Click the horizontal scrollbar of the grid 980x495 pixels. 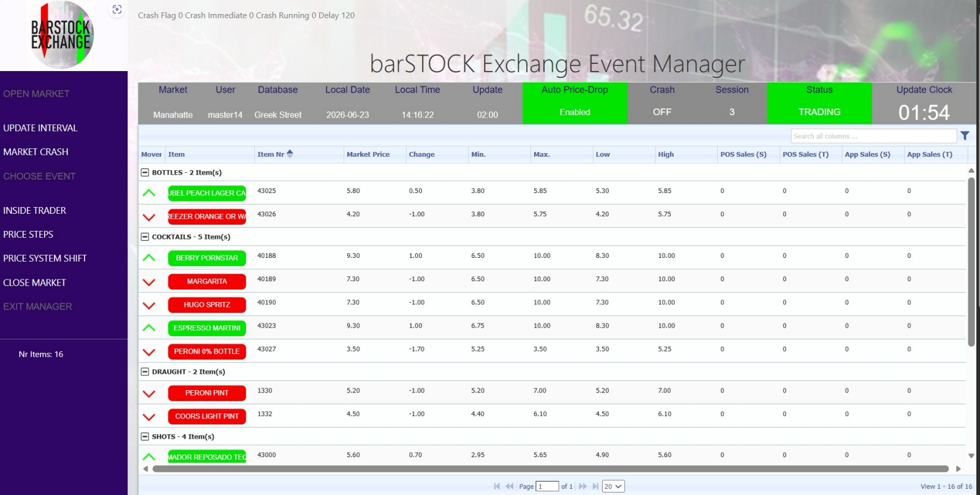(550, 469)
